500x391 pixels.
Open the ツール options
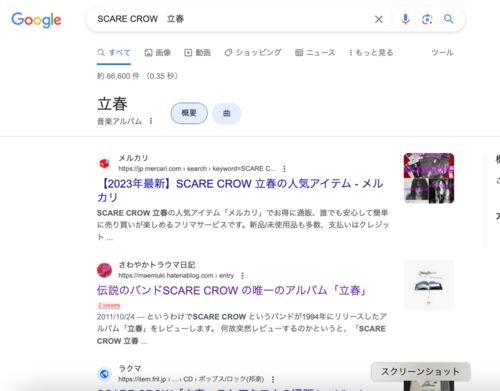coord(442,53)
